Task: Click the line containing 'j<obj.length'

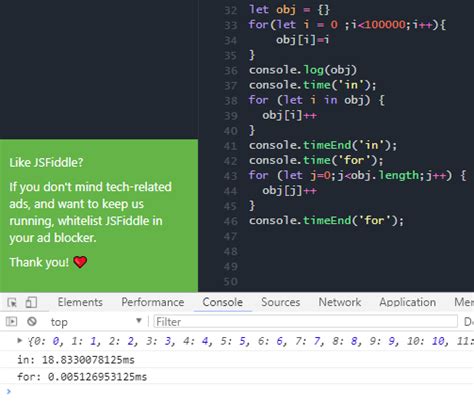Action: click(357, 175)
